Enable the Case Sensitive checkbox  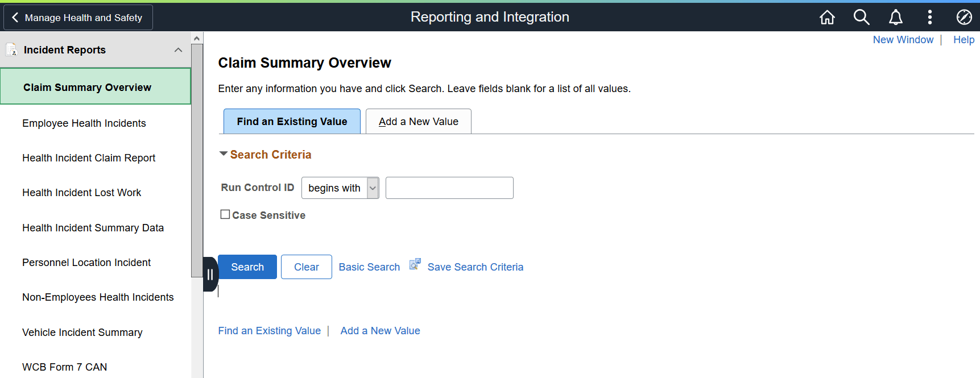click(x=225, y=214)
